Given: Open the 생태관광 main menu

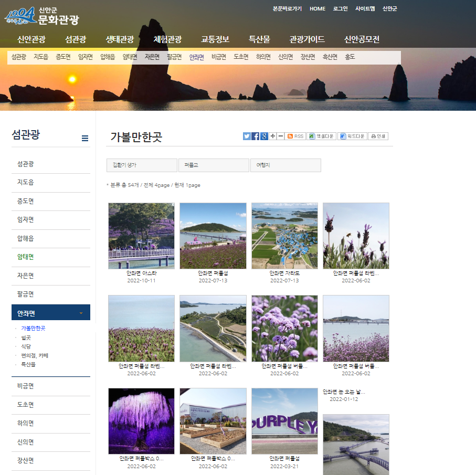Looking at the screenshot, I should (x=120, y=39).
